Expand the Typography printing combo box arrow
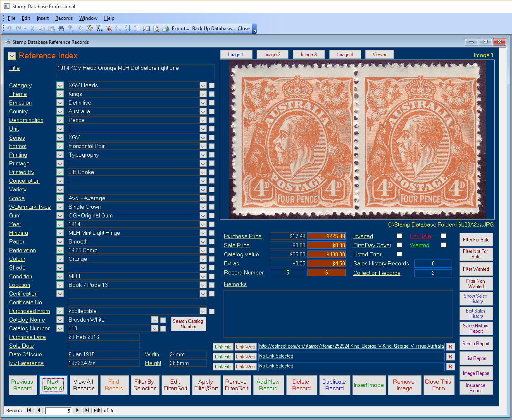This screenshot has height=420, width=512. (203, 155)
